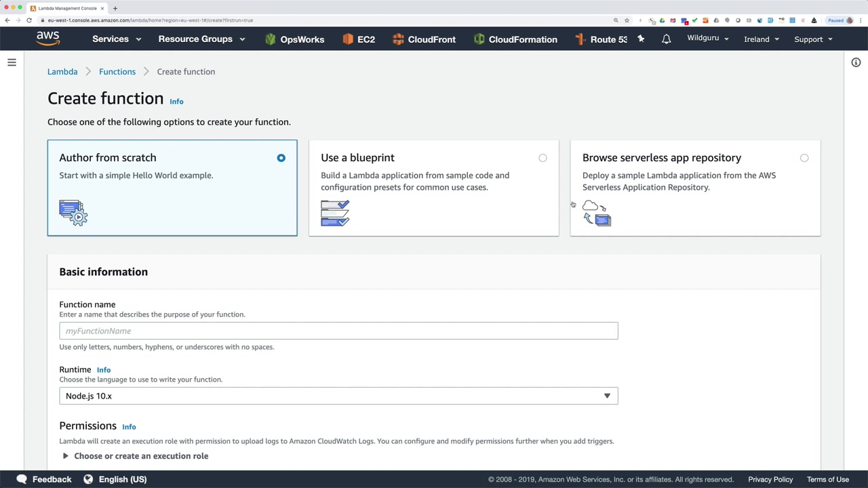
Task: Open the Wildguru account menu
Action: coord(708,39)
